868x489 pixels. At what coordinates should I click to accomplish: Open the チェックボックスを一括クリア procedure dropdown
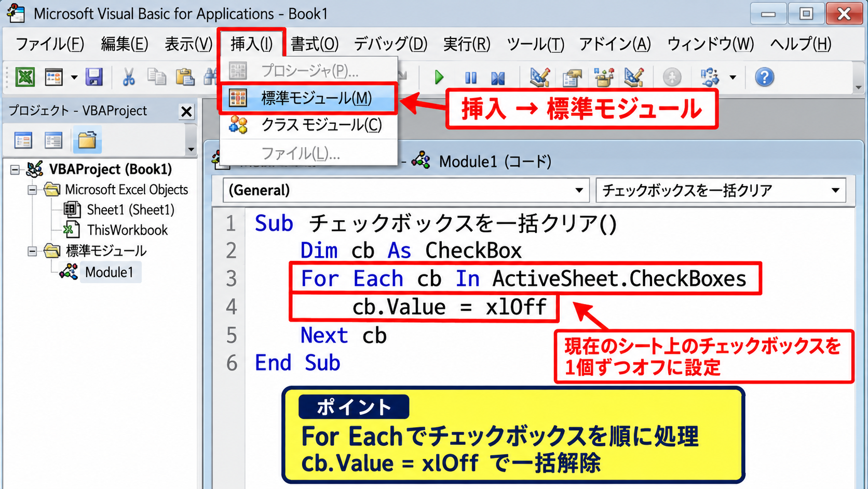835,191
